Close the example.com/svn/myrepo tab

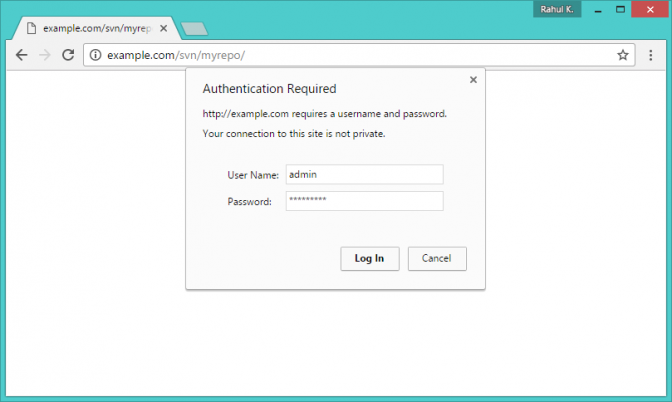coord(164,28)
